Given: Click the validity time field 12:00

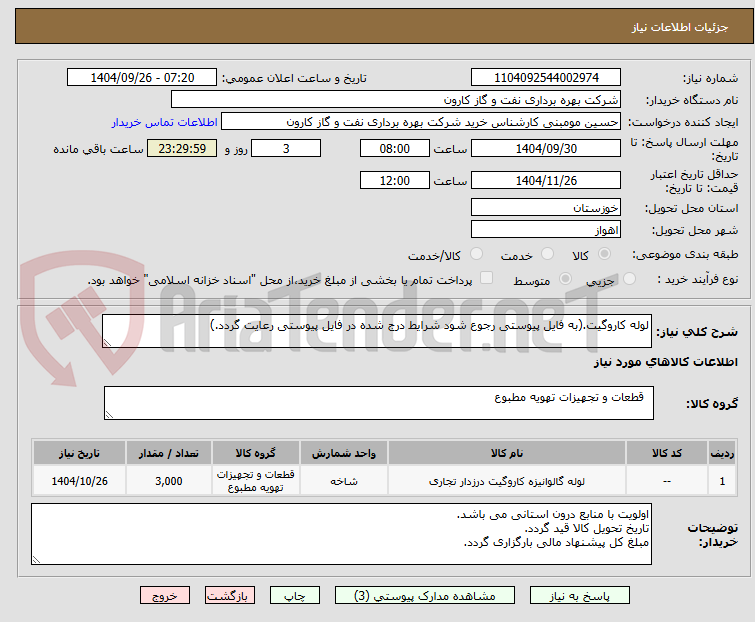Looking at the screenshot, I should point(394,181).
